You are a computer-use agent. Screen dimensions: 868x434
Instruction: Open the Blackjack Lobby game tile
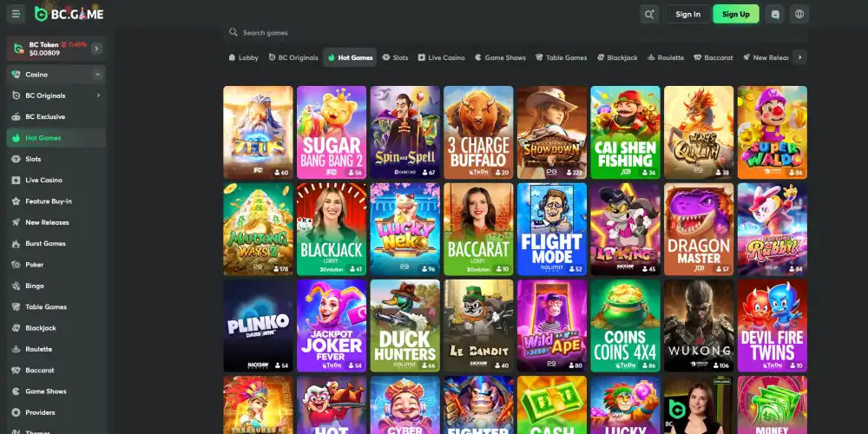[x=332, y=229]
